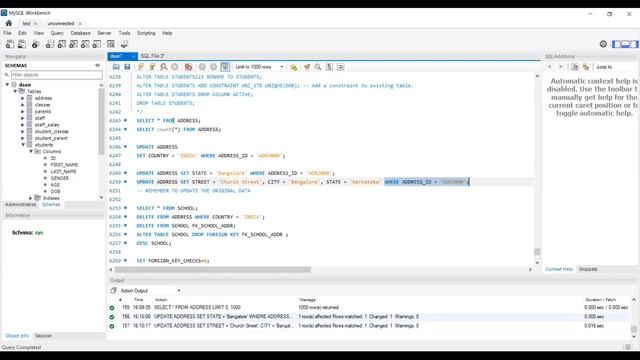The width and height of the screenshot is (640, 360).
Task: Go to the Workbench home screen icon
Action: click(x=9, y=23)
